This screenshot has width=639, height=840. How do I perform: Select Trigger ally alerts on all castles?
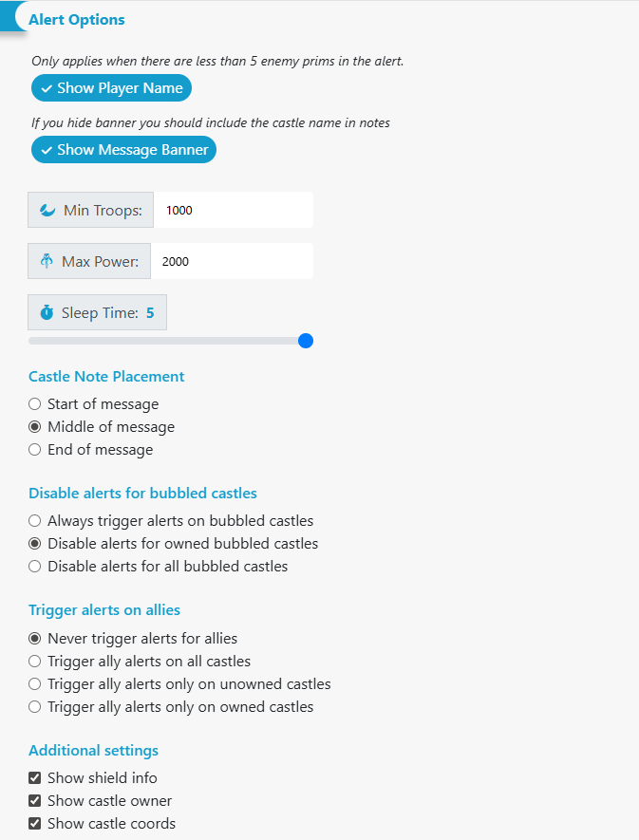pos(34,661)
